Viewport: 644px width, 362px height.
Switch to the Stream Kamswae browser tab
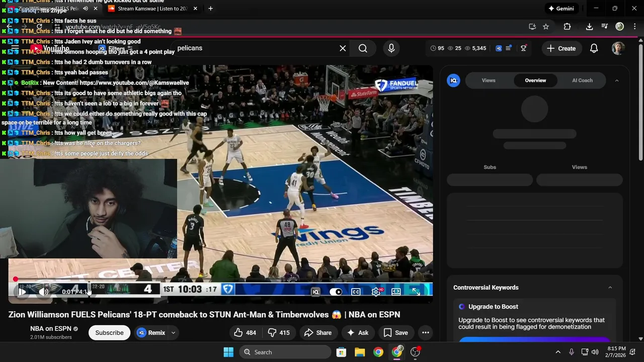click(x=151, y=9)
